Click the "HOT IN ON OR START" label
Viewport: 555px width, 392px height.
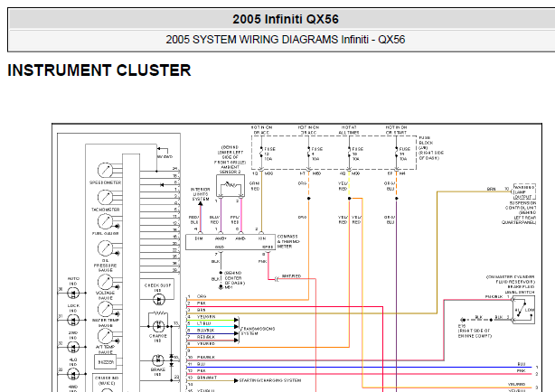pyautogui.click(x=396, y=130)
